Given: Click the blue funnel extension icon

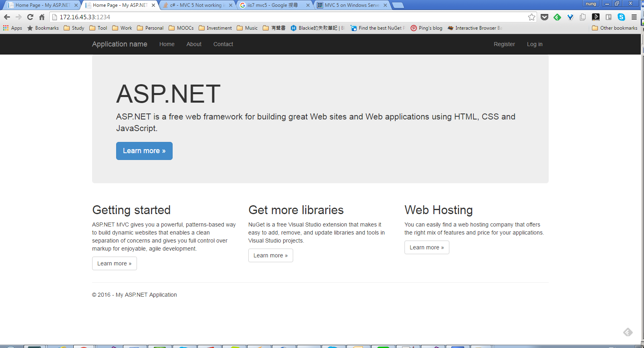Looking at the screenshot, I should [x=570, y=17].
